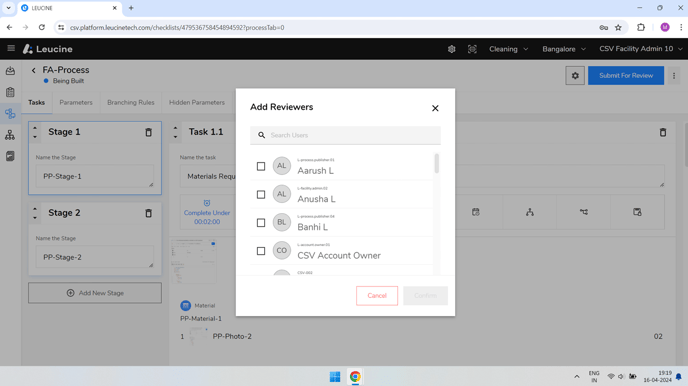Check the box for Aarush L
Viewport: 688px width, 386px height.
coord(261,166)
